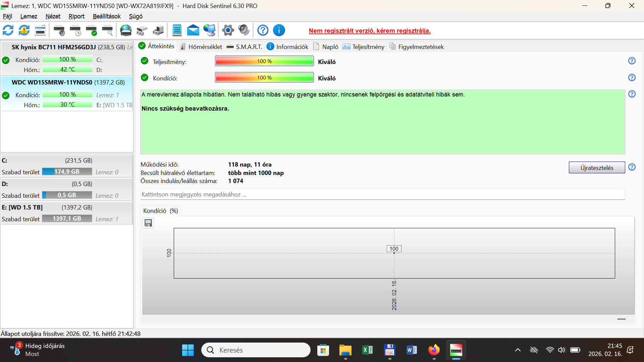Viewport: 644px width, 362px height.
Task: Open the blue notepad report icon
Action: click(x=177, y=31)
